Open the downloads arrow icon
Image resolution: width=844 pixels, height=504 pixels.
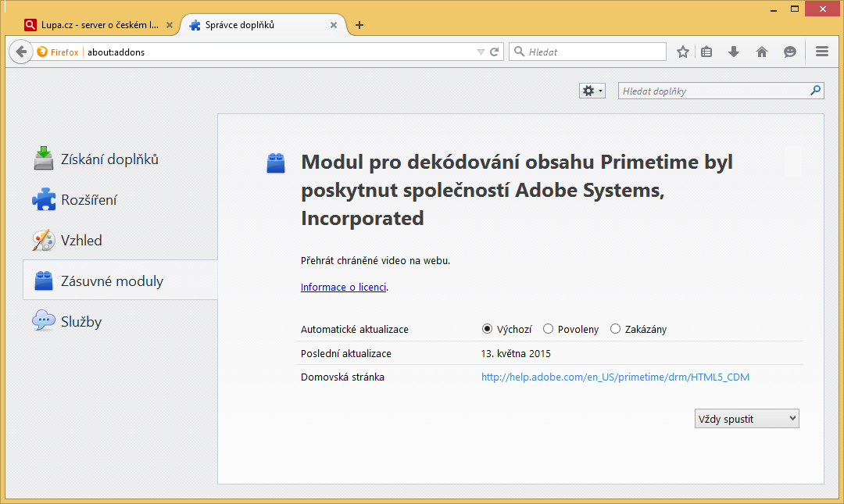pos(734,52)
